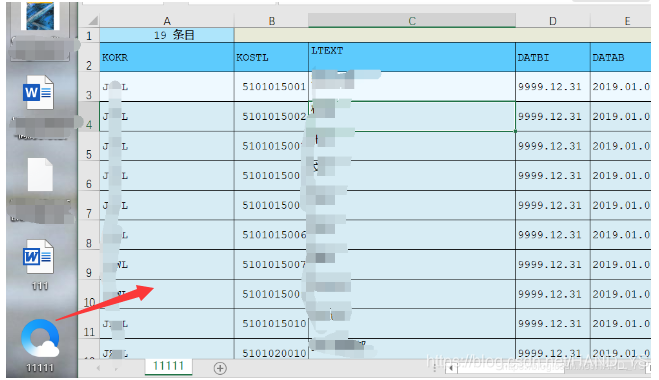Screen dimensions: 659x380
Task: Select the 9999.12.31 cell in row 9
Action: point(553,264)
